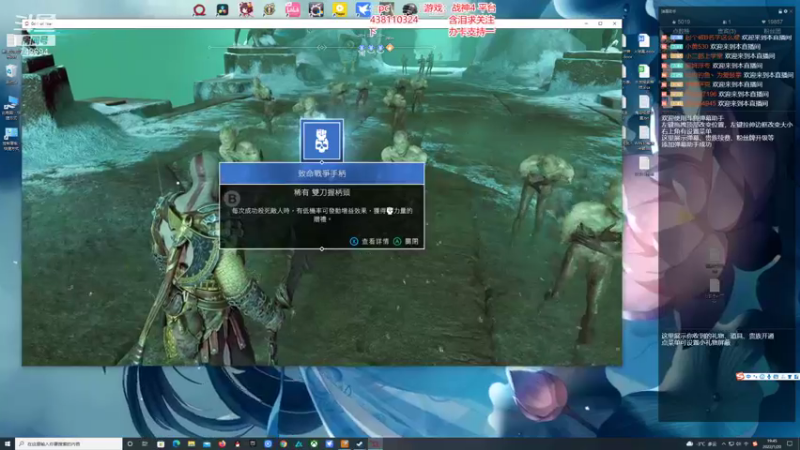Open the Mail app in taskbar
Image resolution: width=800 pixels, height=450 pixels.
pos(207,444)
